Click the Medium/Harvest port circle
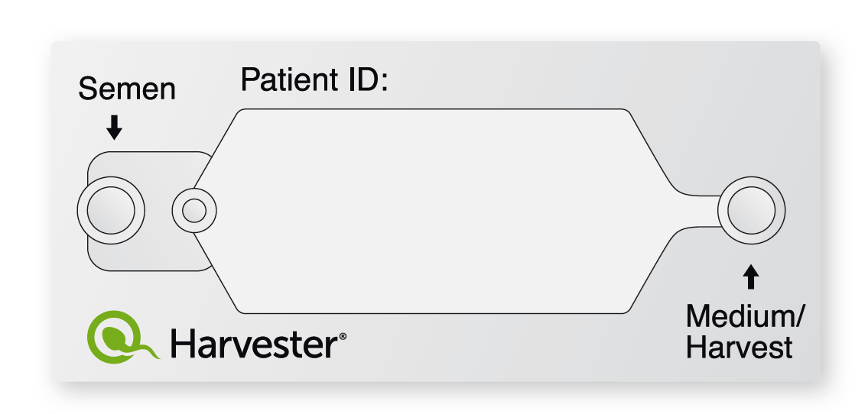This screenshot has height=414, width=868. [751, 211]
